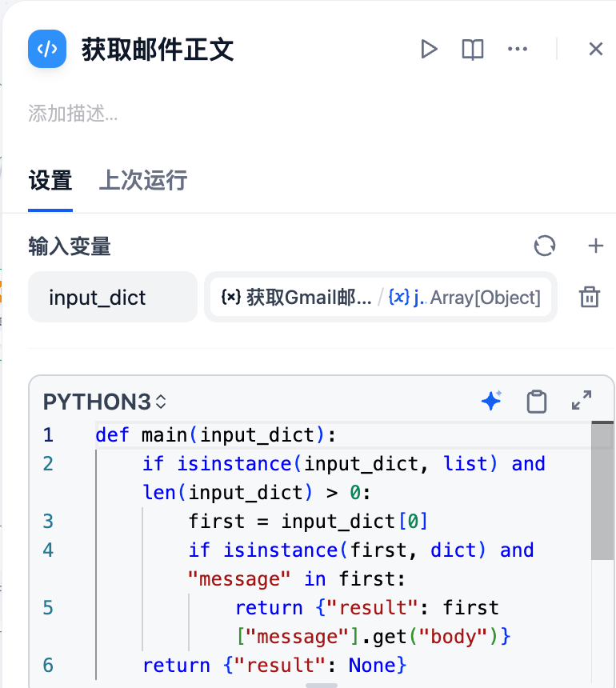Copy code with the clipboard icon
Image resolution: width=616 pixels, height=688 pixels.
click(536, 401)
